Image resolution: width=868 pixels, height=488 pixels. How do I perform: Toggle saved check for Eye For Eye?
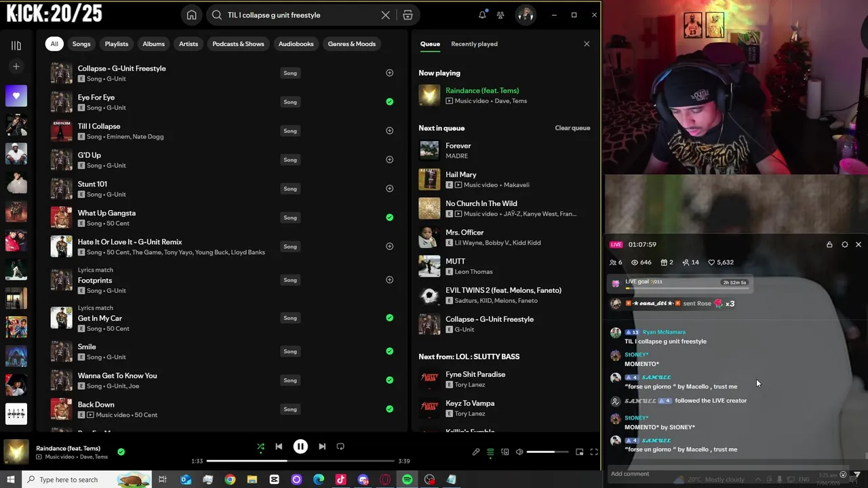coord(389,102)
